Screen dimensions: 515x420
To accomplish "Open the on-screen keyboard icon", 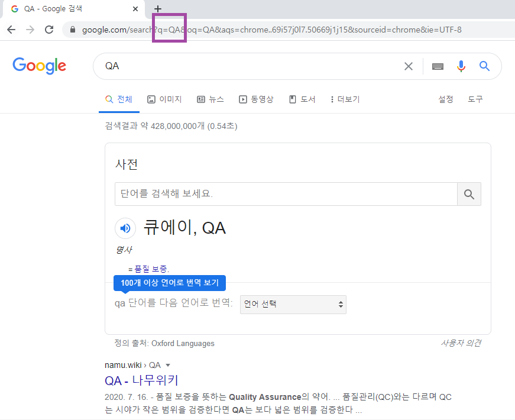I will pos(438,66).
